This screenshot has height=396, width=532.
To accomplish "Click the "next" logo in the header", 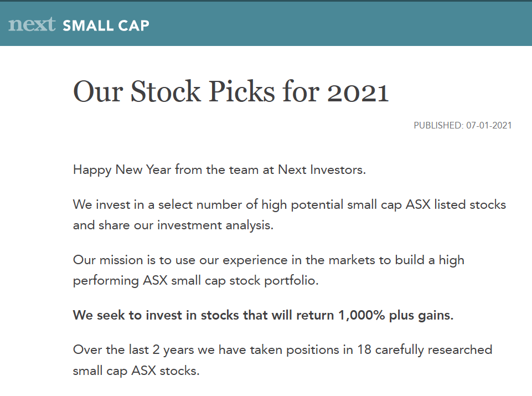I will point(32,24).
